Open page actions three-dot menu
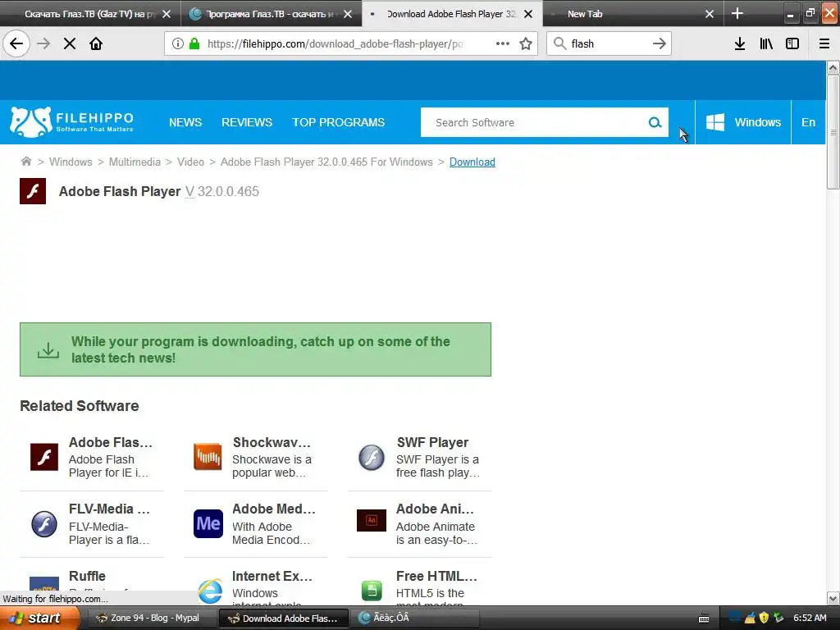Image resolution: width=840 pixels, height=630 pixels. point(503,44)
